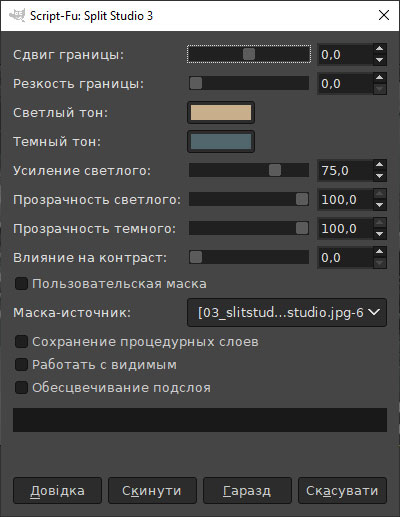The image size is (400, 517).
Task: Click the Усиление светлого value field
Action: pyautogui.click(x=345, y=170)
